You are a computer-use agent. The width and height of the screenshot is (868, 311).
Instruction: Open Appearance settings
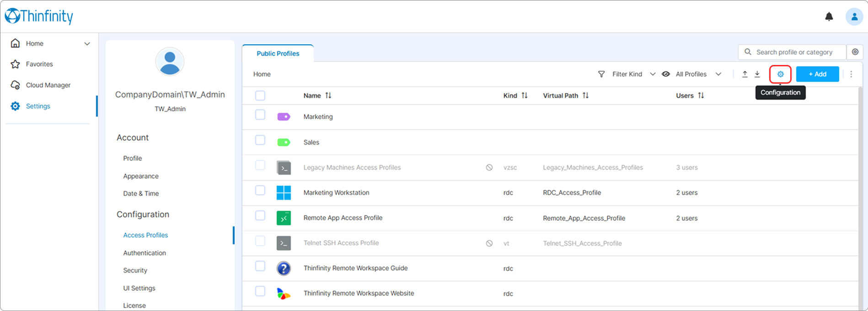141,176
